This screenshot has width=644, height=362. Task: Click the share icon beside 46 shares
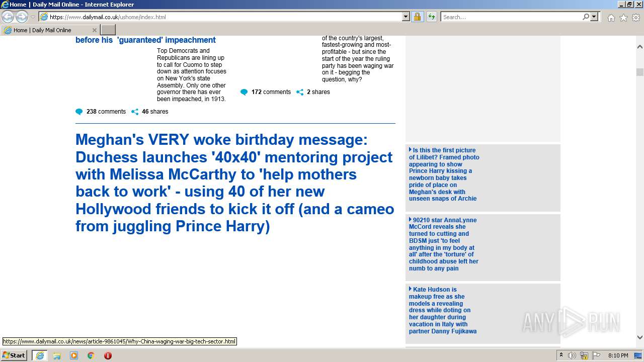click(x=135, y=112)
